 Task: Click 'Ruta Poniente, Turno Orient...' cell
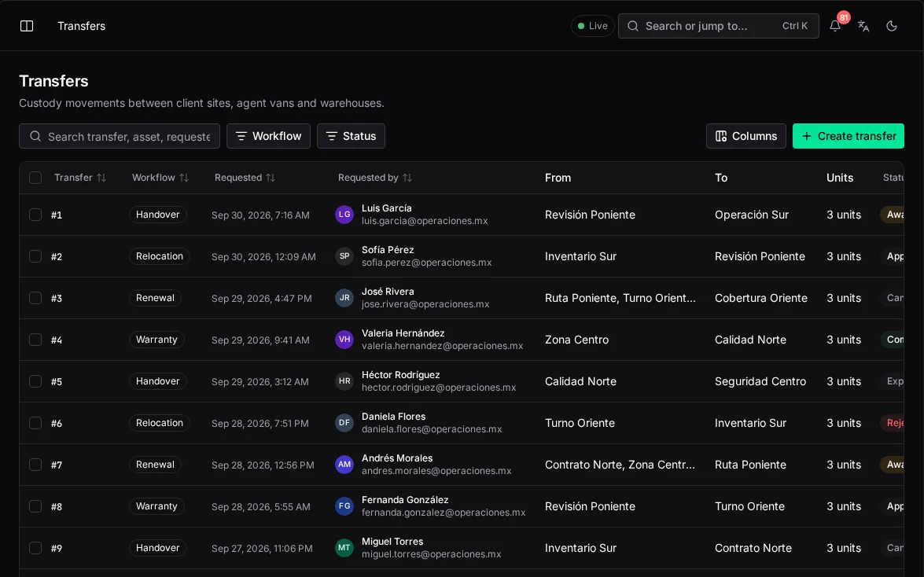(620, 298)
